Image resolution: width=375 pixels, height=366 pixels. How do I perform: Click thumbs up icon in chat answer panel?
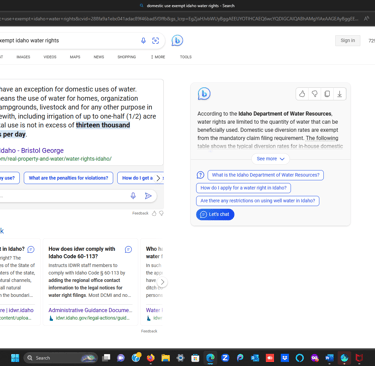click(x=302, y=94)
